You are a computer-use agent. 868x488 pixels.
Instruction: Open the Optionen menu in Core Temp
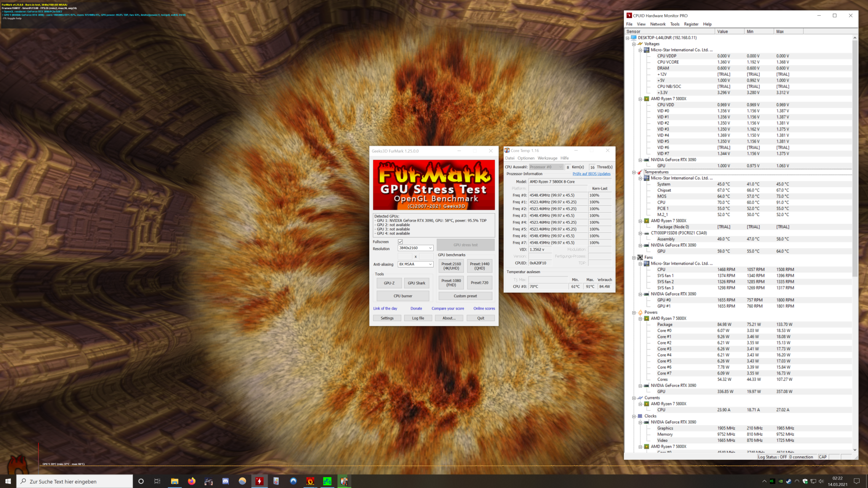[526, 158]
